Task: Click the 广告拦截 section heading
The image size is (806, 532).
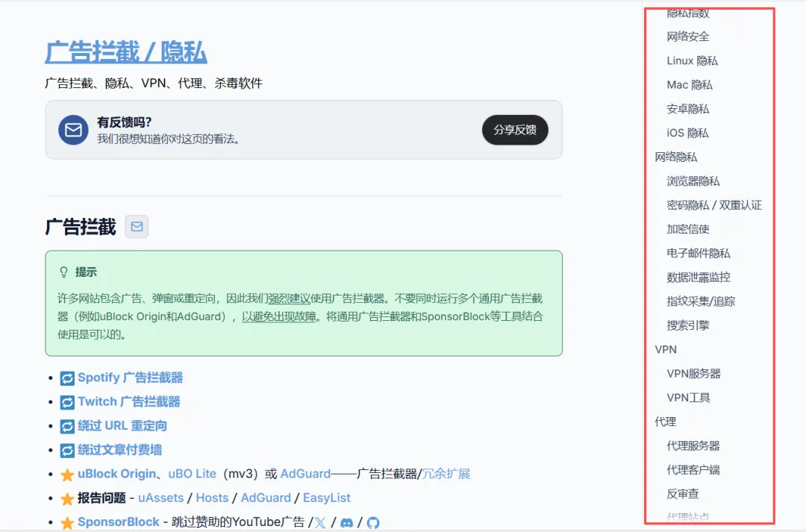Action: 81,227
